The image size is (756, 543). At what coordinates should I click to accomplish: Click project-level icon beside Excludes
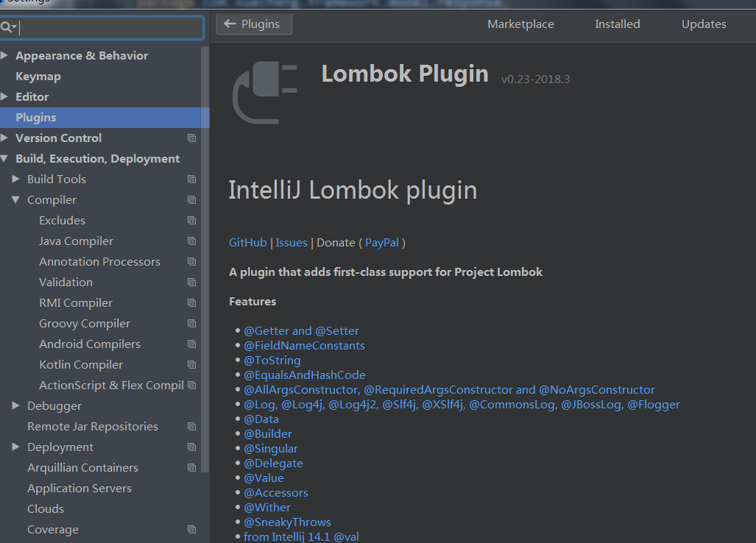coord(192,221)
